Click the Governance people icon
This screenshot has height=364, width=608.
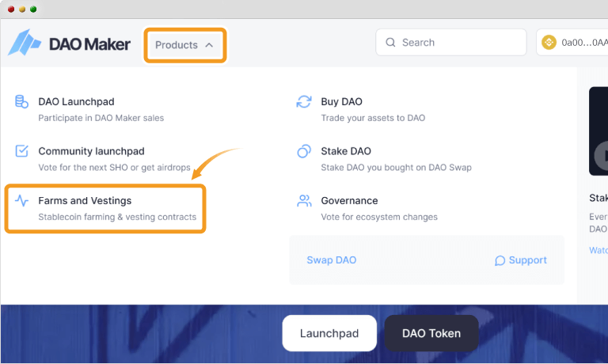tap(304, 201)
